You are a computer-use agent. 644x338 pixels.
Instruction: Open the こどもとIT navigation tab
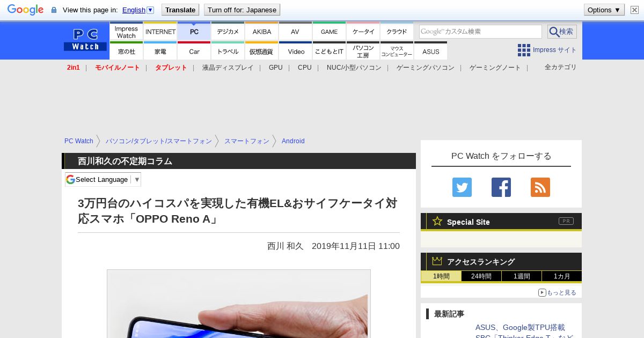pos(329,51)
